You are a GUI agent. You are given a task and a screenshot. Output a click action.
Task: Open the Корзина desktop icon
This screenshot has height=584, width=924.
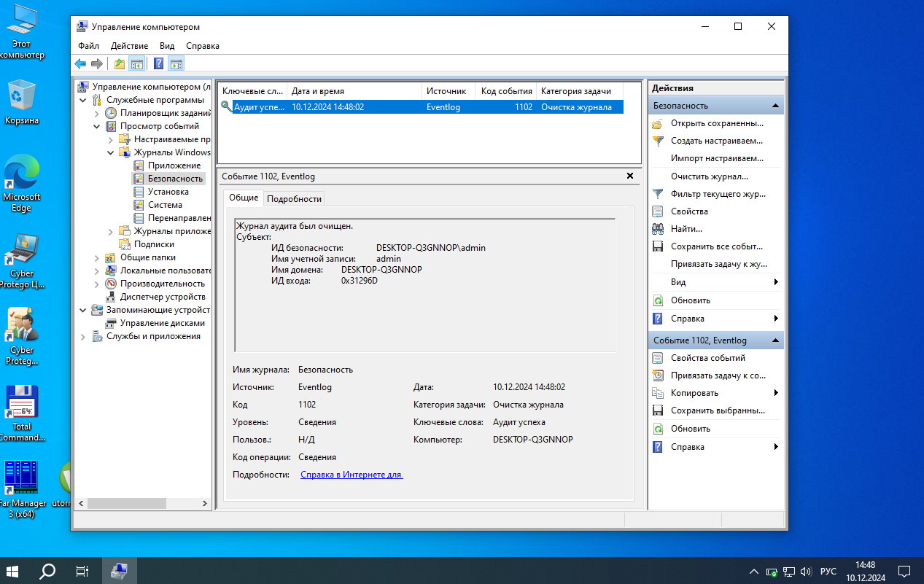pos(22,103)
